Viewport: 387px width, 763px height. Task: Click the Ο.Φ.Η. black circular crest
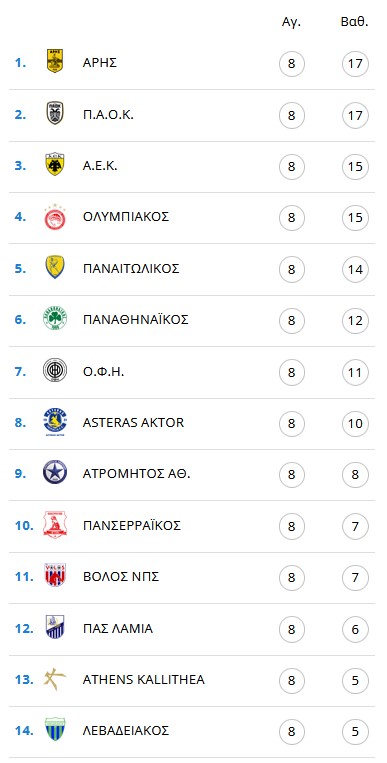(x=55, y=370)
